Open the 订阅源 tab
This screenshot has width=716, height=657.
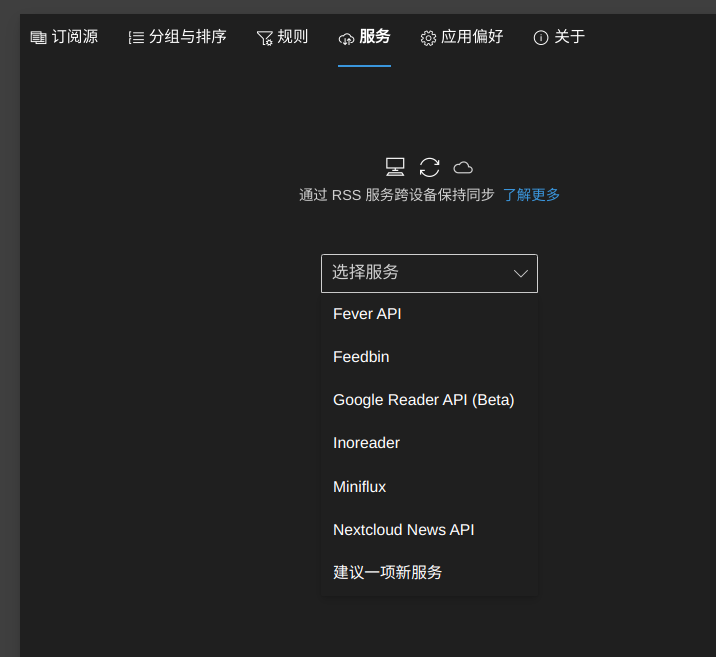(x=64, y=37)
